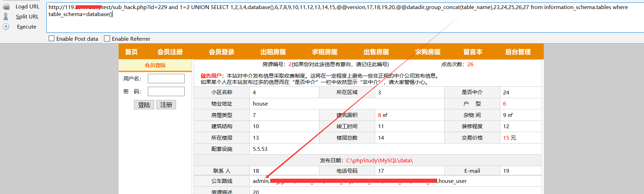Click the 点击次数 count 26
This screenshot has width=644, height=194.
(x=470, y=64)
